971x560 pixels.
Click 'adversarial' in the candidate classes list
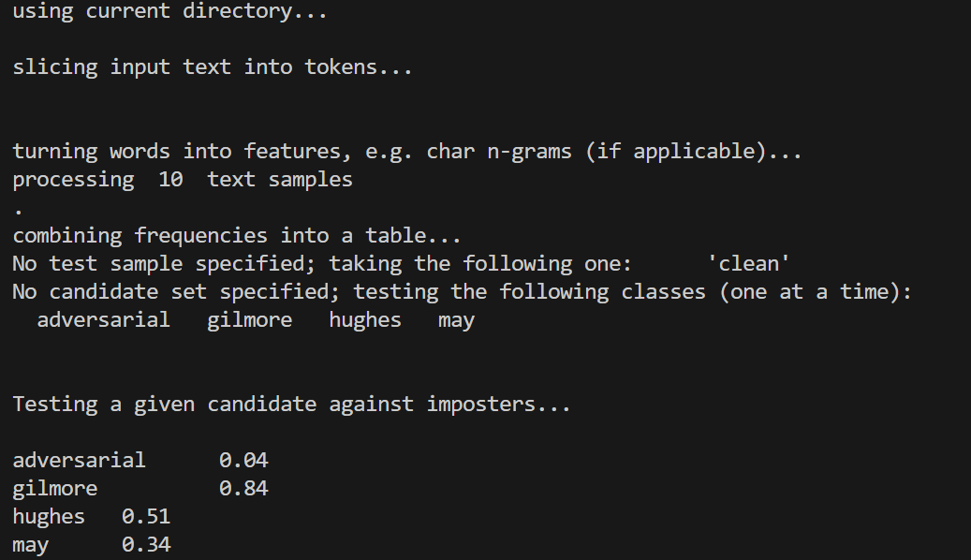point(103,320)
